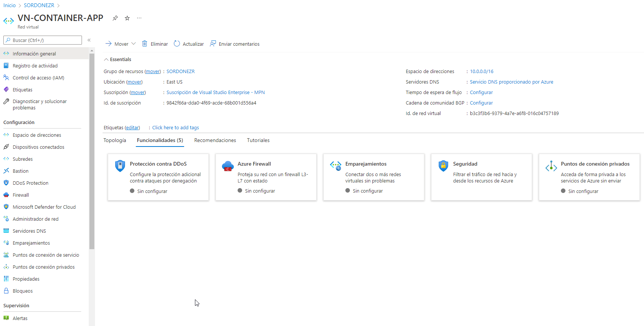The height and width of the screenshot is (326, 644).
Task: Mark resource as favorite with star icon
Action: pos(127,18)
